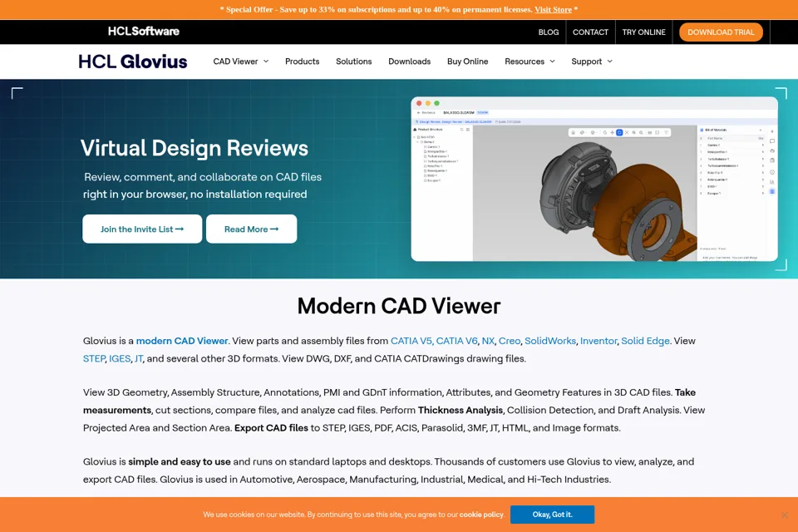Open the cookie policy link
Image resolution: width=798 pixels, height=532 pixels.
(x=481, y=515)
